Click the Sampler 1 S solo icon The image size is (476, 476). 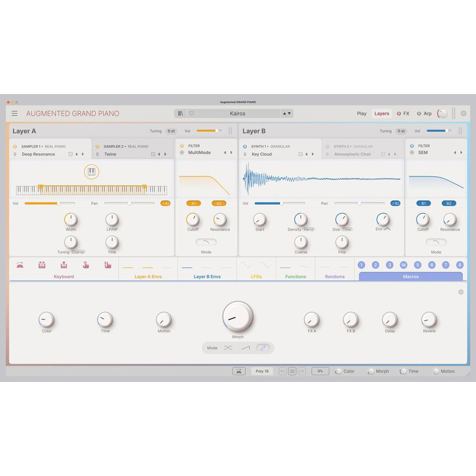pyautogui.click(x=15, y=154)
